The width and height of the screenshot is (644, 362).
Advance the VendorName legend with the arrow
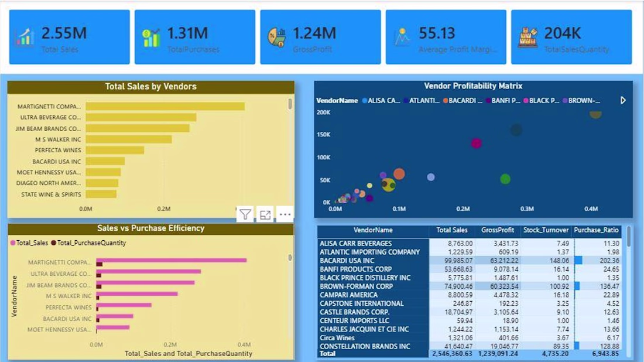point(623,100)
